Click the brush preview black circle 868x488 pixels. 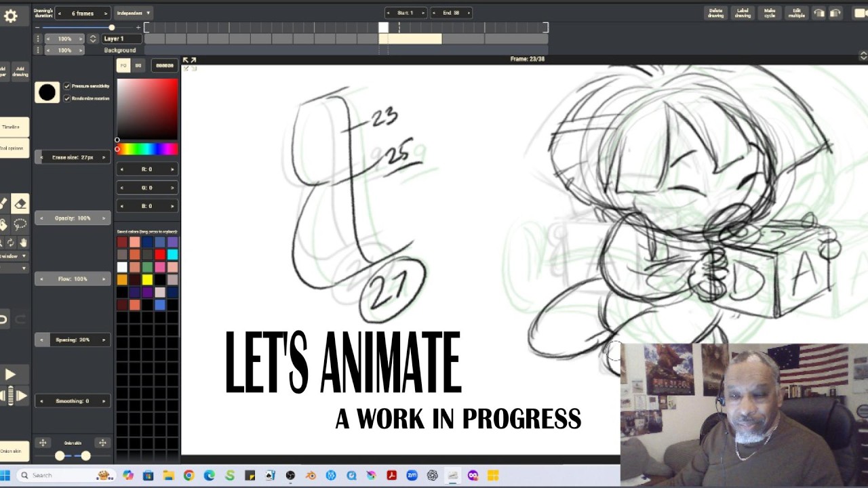click(x=47, y=92)
